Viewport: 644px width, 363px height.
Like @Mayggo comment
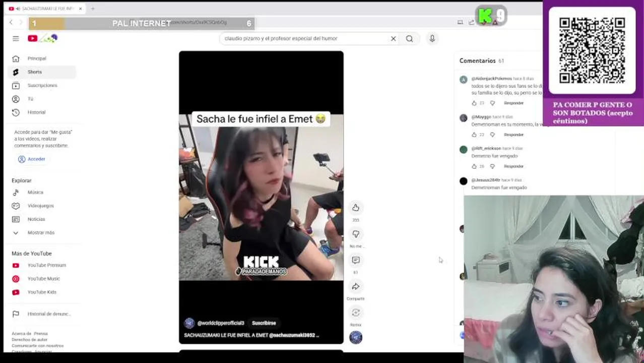(474, 135)
